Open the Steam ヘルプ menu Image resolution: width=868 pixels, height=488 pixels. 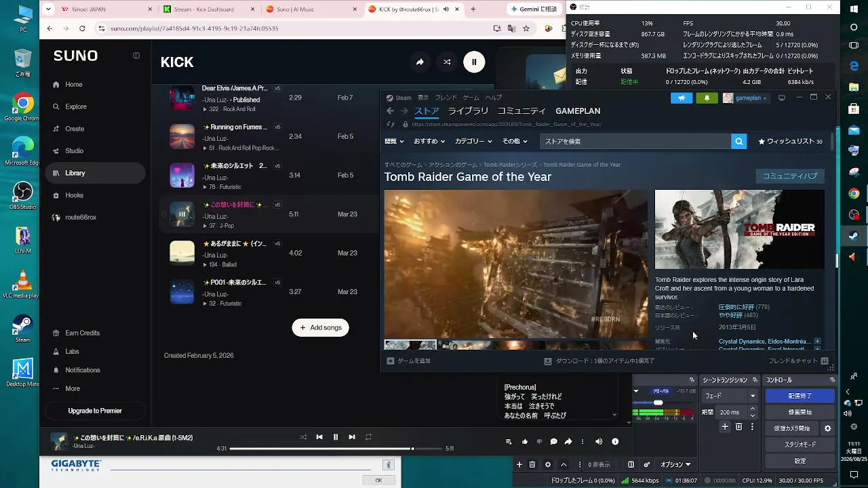494,98
